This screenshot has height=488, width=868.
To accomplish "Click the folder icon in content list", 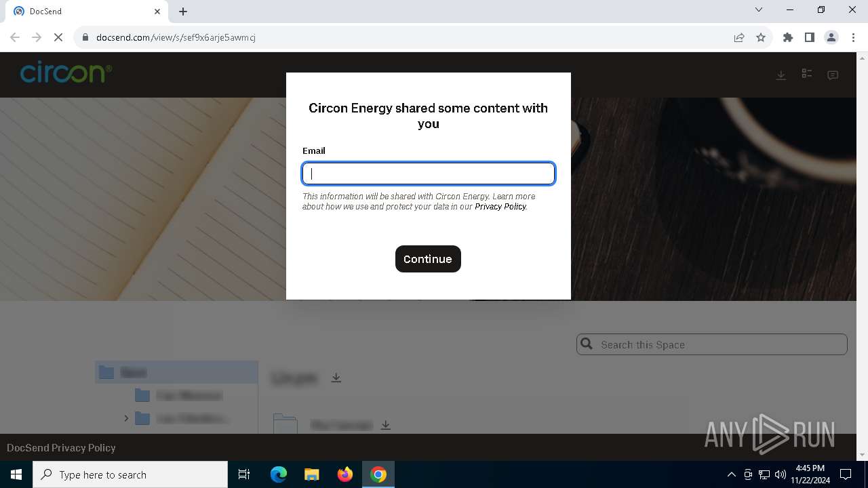I will tap(285, 424).
